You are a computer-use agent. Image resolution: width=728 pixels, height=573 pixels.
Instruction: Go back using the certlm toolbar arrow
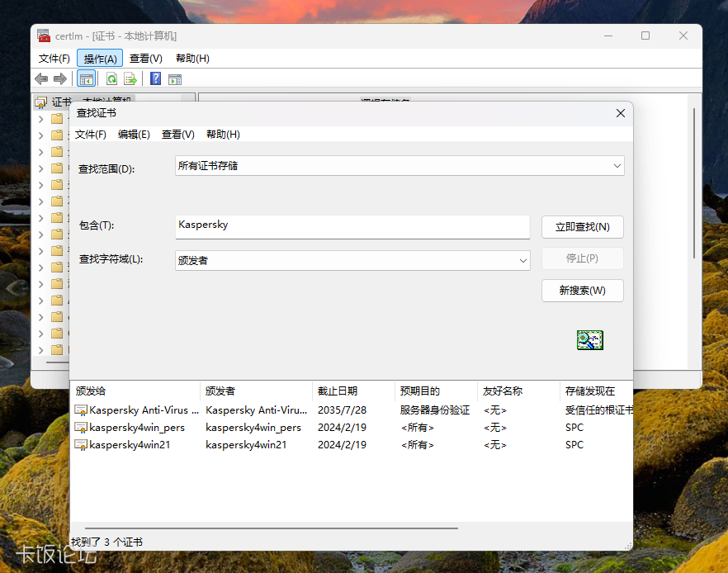pos(41,79)
